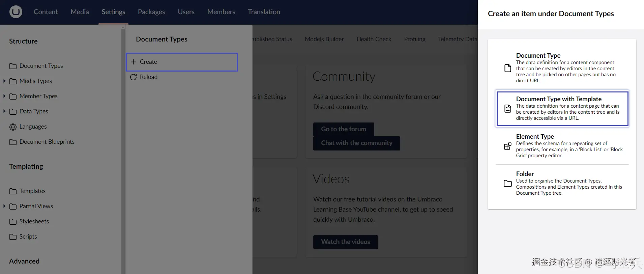Click the Community card heading
644x274 pixels.
point(344,77)
